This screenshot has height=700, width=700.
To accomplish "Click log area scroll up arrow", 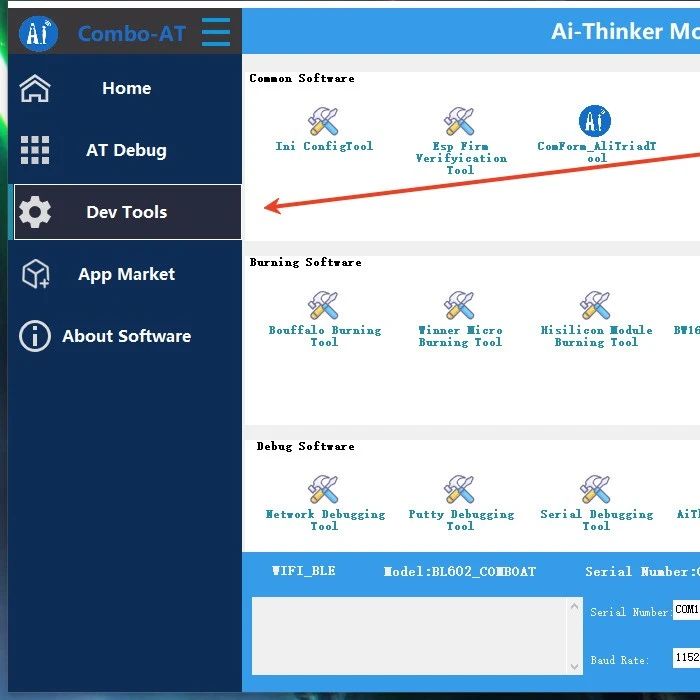I will pos(575,606).
